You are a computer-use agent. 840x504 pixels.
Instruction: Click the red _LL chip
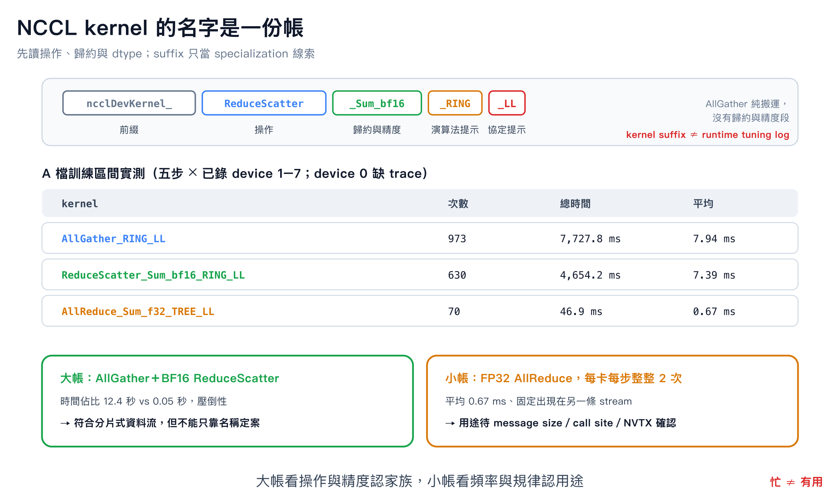click(507, 103)
